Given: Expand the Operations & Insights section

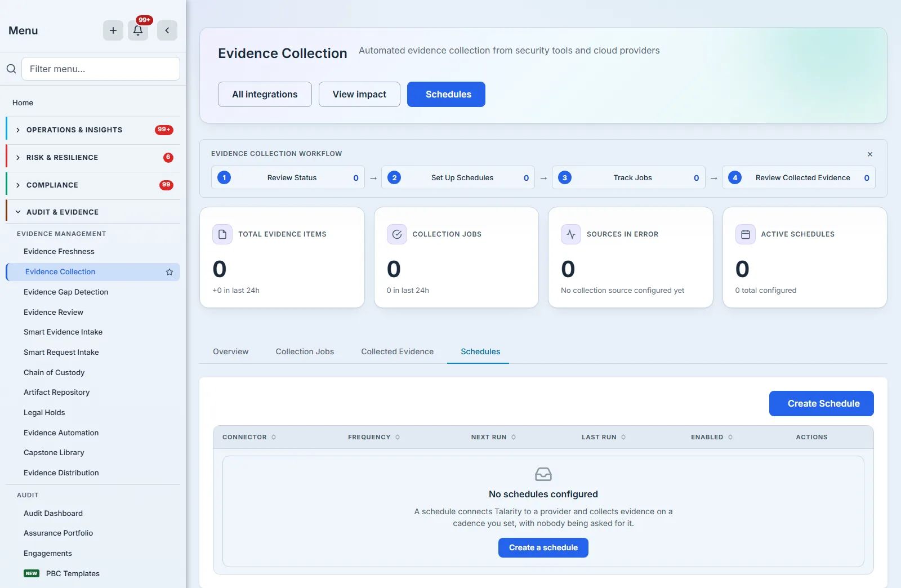Looking at the screenshot, I should tap(93, 130).
